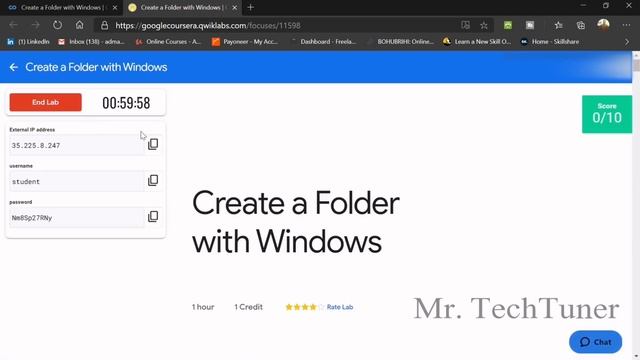Open the BOHUBRIHI Online bookmark
The width and height of the screenshot is (640, 360).
click(x=400, y=42)
